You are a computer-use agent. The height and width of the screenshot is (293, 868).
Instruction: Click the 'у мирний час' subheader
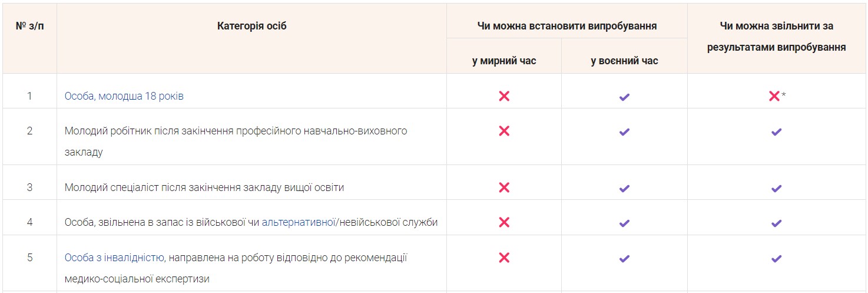click(x=504, y=61)
